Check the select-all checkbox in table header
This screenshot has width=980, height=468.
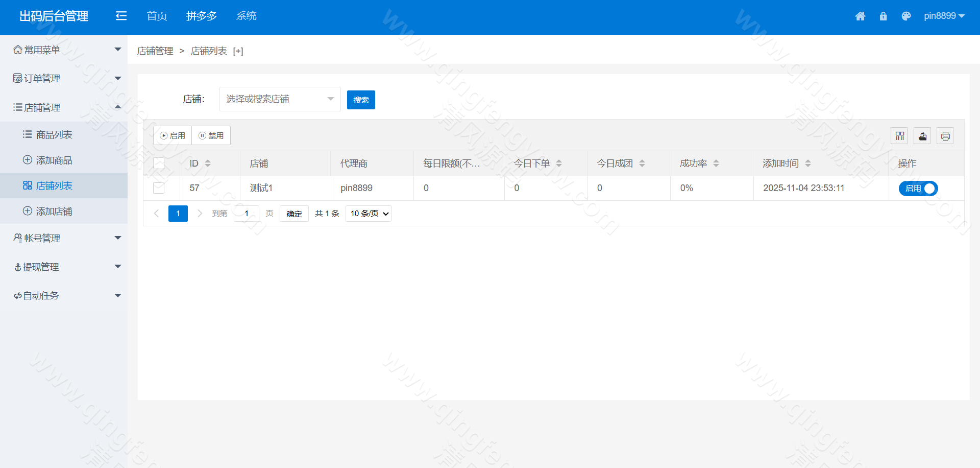click(159, 162)
